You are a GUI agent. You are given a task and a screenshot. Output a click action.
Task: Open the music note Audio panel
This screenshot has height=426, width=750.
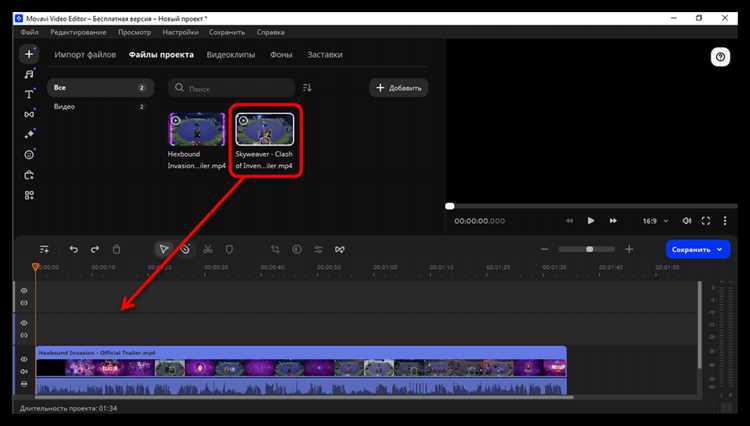click(29, 73)
